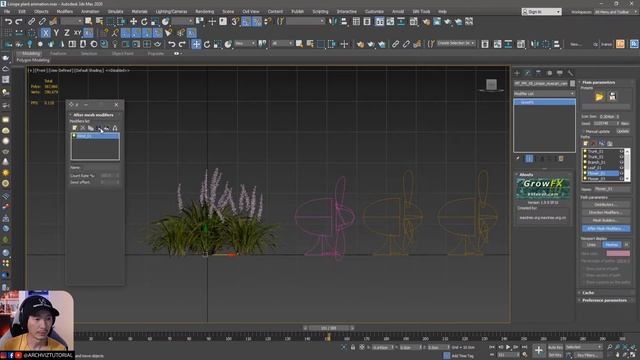Open the Modifiers menu
The height and width of the screenshot is (360, 640).
(64, 11)
